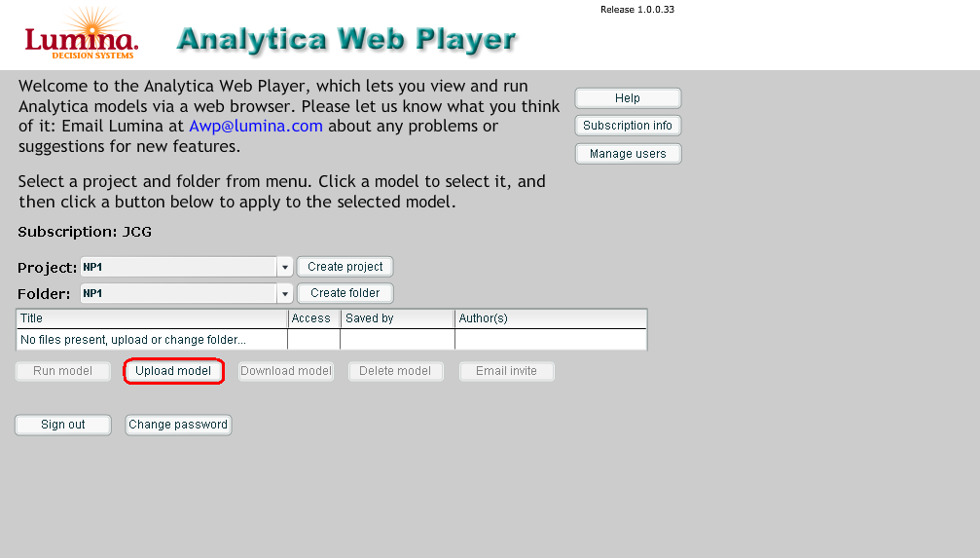Select the 'No files present' table row
Viewport: 980px width, 558px height.
(331, 340)
